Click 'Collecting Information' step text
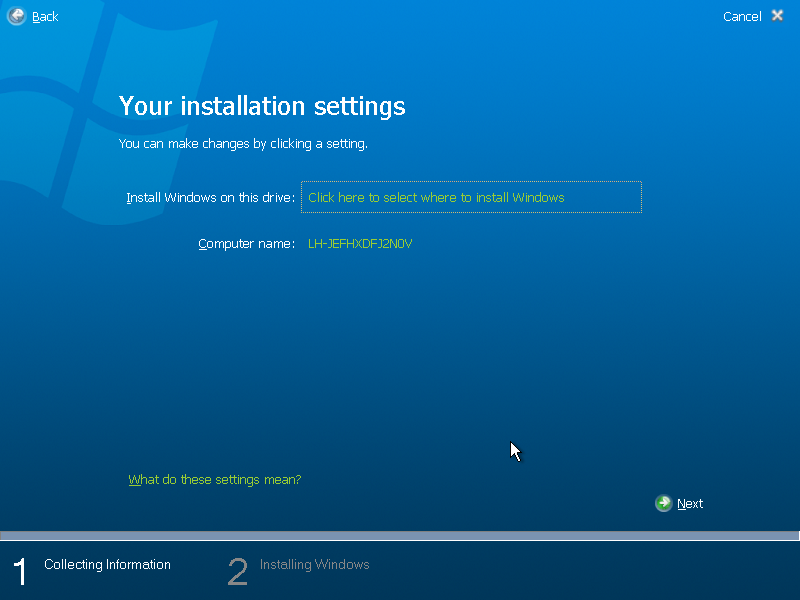Image resolution: width=800 pixels, height=600 pixels. pos(107,564)
